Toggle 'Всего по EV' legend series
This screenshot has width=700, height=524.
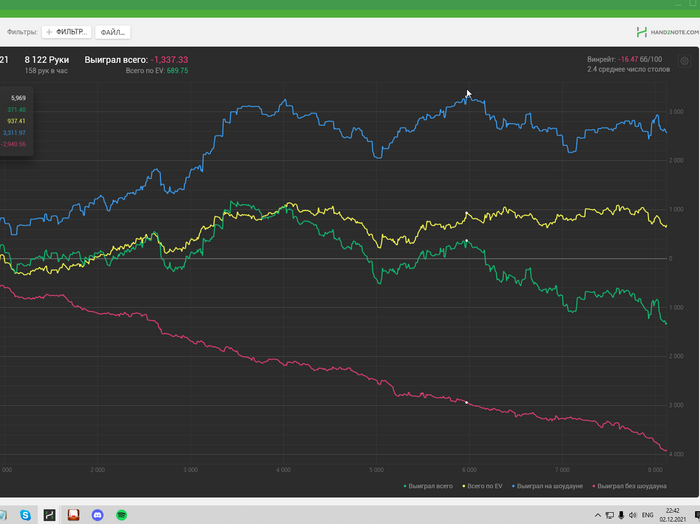[482, 486]
